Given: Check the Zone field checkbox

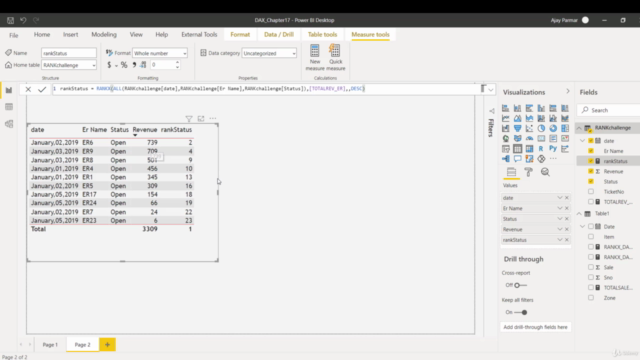Looking at the screenshot, I should pos(591,298).
